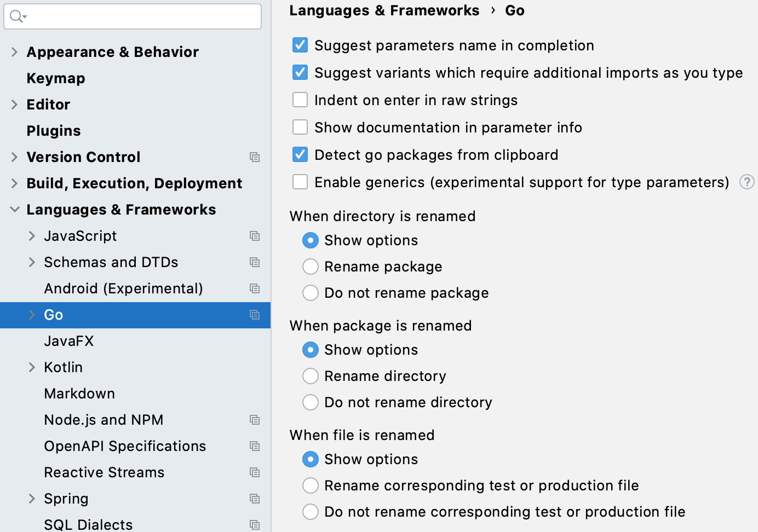Image resolution: width=758 pixels, height=532 pixels.
Task: Uncheck Detect go packages from clipboard
Action: (300, 154)
